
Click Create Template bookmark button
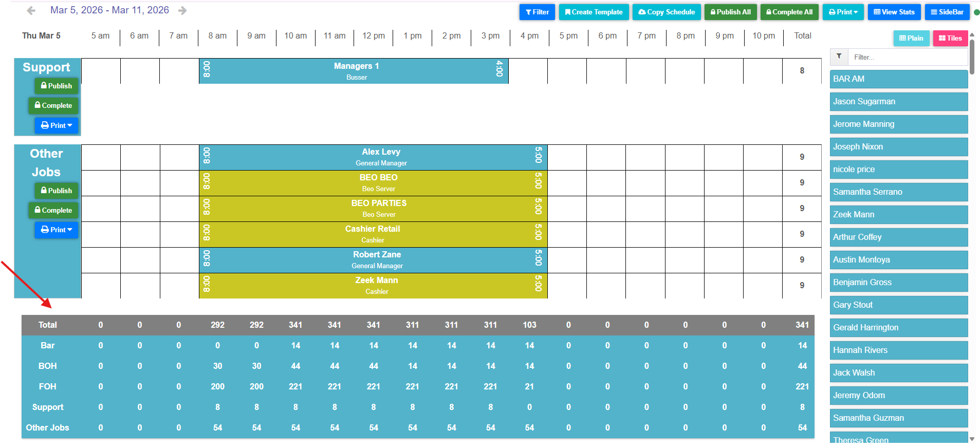(594, 12)
